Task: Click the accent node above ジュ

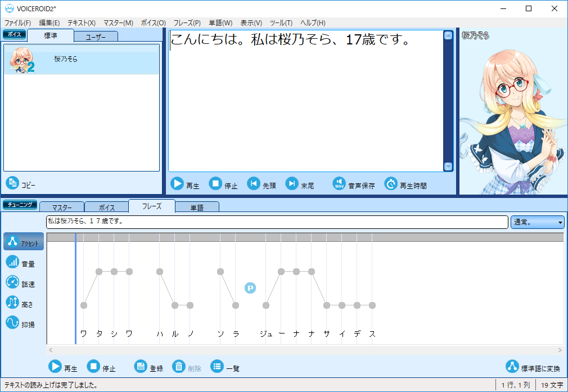Action: coord(266,305)
